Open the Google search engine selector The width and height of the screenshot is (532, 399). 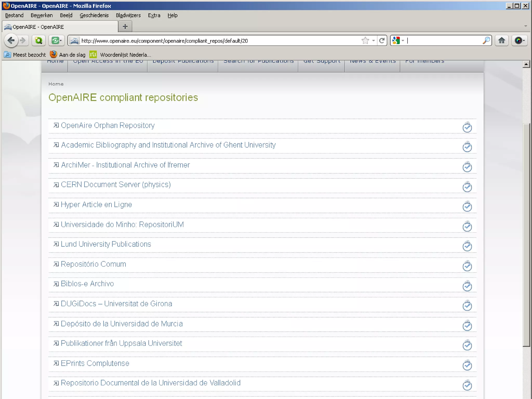398,41
